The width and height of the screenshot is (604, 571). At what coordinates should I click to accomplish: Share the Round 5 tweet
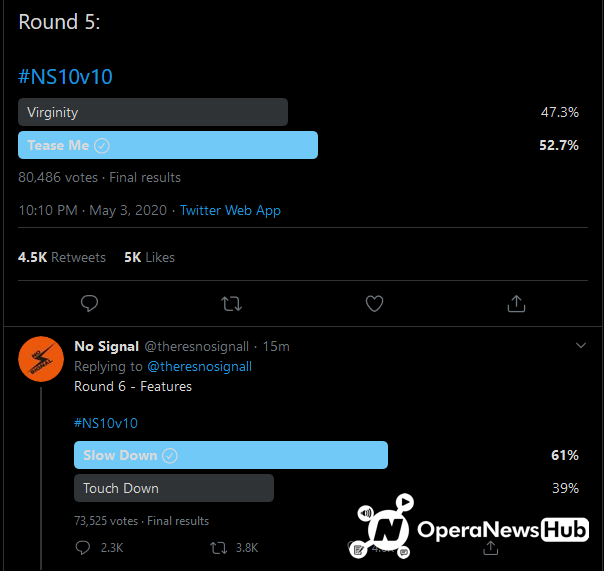tap(516, 303)
